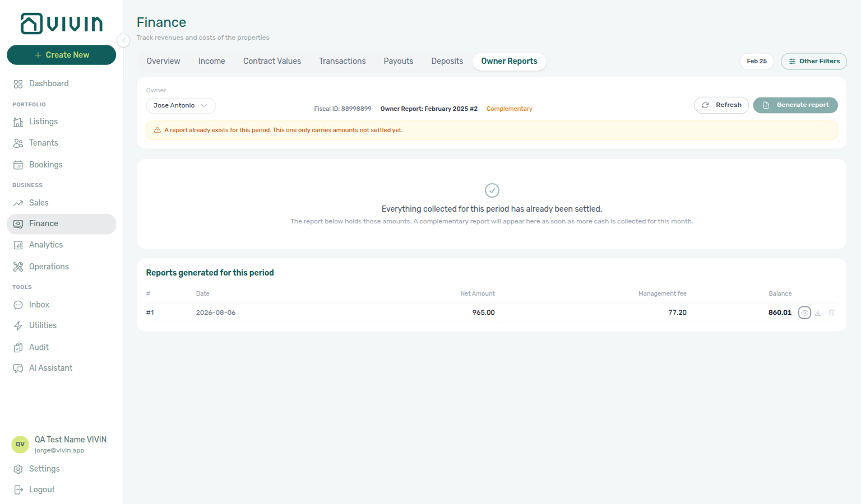The width and height of the screenshot is (861, 504).
Task: Click the Refresh button
Action: (721, 105)
